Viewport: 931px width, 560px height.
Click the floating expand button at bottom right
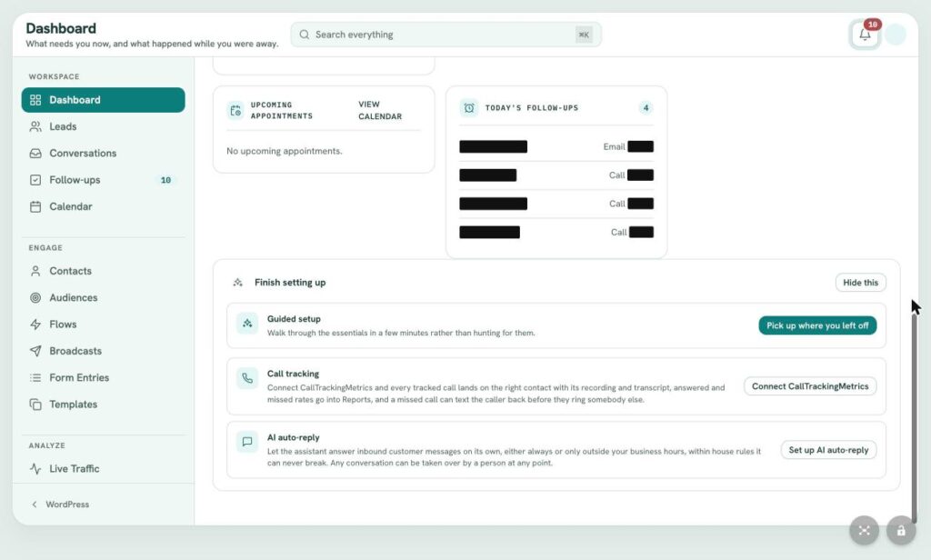coord(864,531)
